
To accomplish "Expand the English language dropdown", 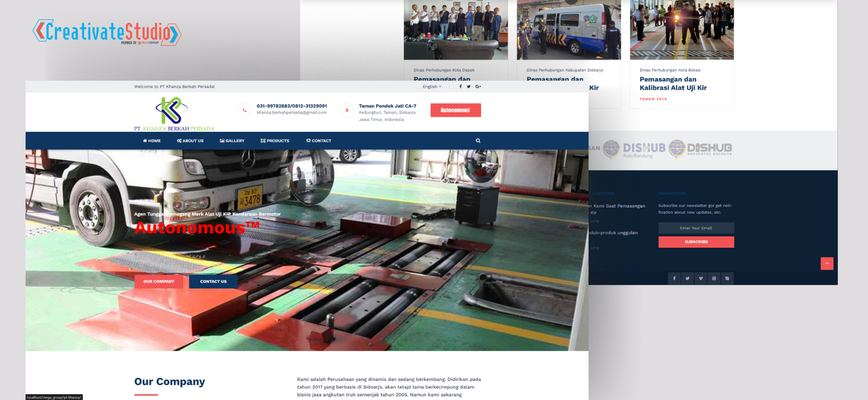I will point(432,87).
